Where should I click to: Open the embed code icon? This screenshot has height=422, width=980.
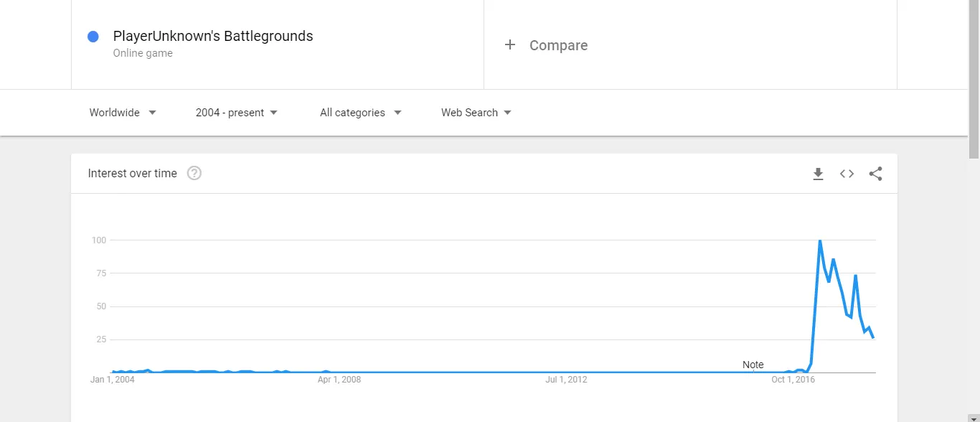847,174
